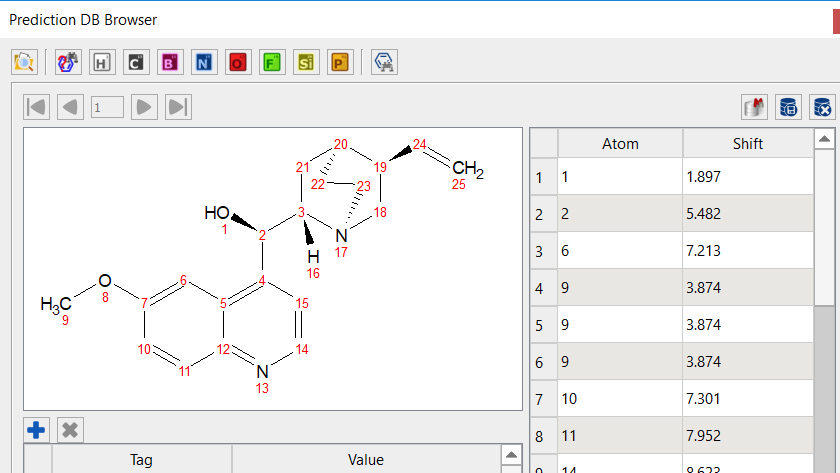The image size is (840, 473).
Task: Select the P nucleus filter icon
Action: [340, 62]
